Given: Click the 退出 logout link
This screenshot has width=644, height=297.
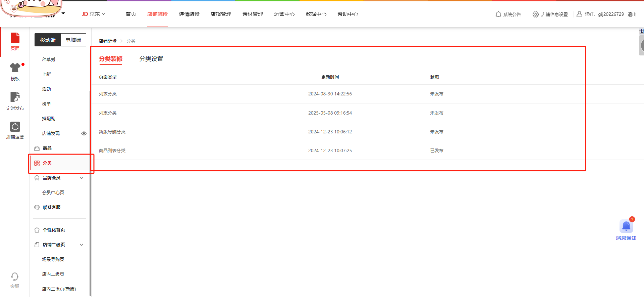Looking at the screenshot, I should click(632, 14).
